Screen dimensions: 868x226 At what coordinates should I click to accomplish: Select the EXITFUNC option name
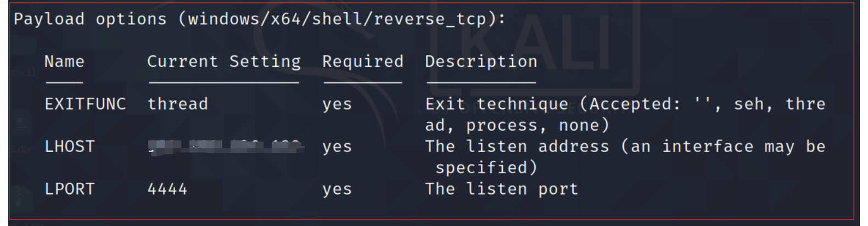tap(85, 104)
